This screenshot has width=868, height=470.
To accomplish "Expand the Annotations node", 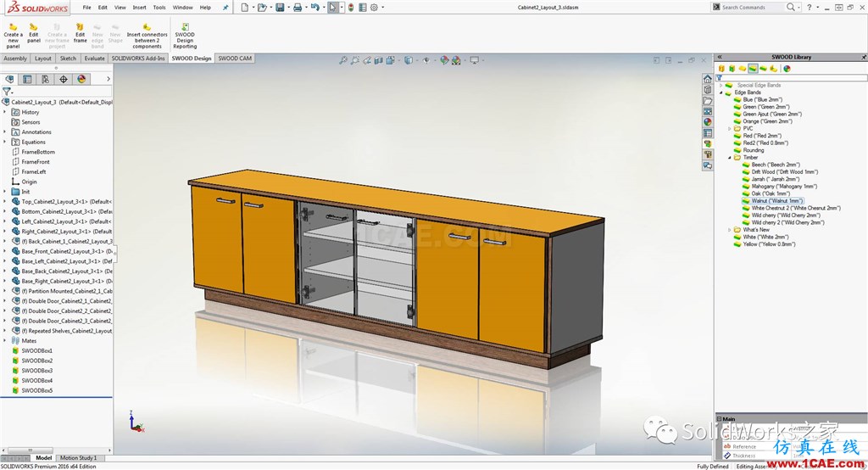I will click(5, 131).
